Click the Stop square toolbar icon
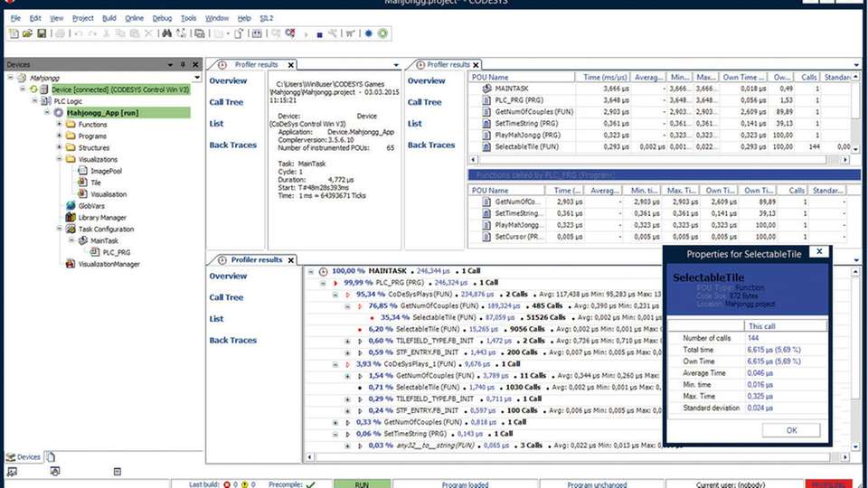868x488 pixels. click(319, 34)
